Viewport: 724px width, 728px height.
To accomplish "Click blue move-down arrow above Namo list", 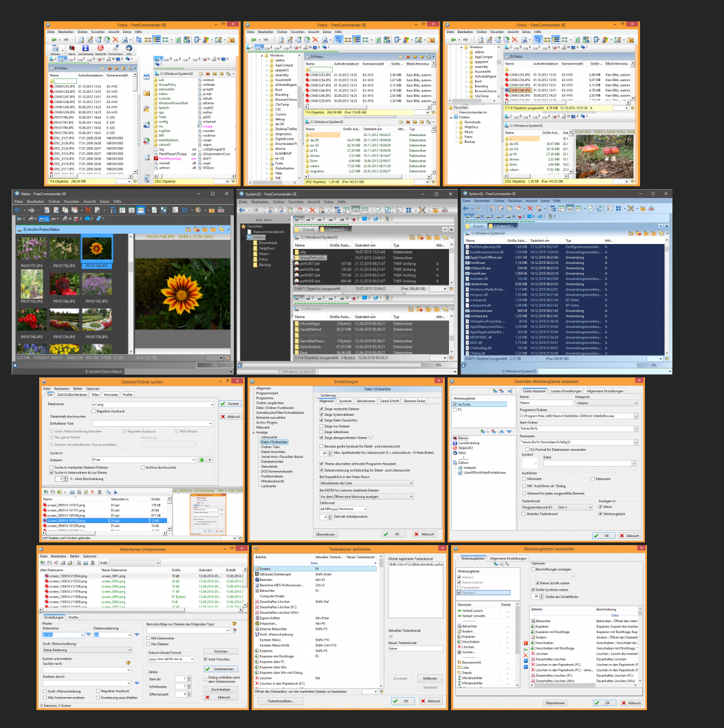I will click(509, 431).
